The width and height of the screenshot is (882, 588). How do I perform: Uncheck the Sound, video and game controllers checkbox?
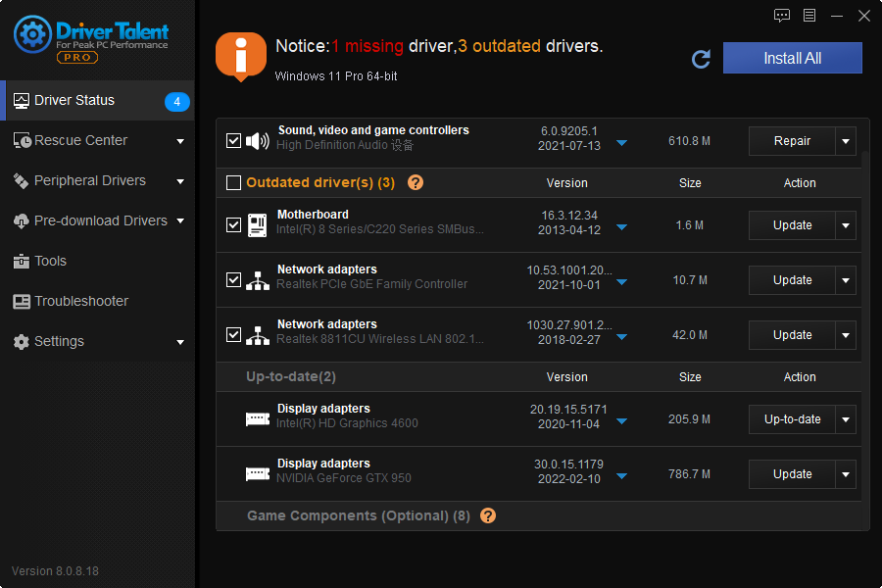point(233,139)
